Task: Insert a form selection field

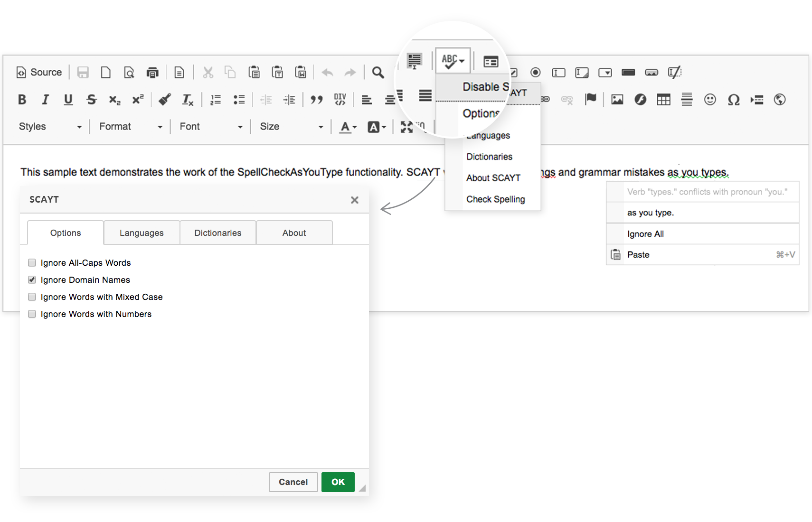Action: point(605,72)
